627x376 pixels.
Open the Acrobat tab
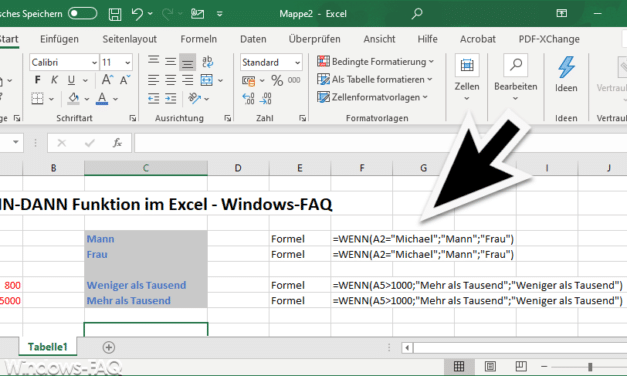477,39
